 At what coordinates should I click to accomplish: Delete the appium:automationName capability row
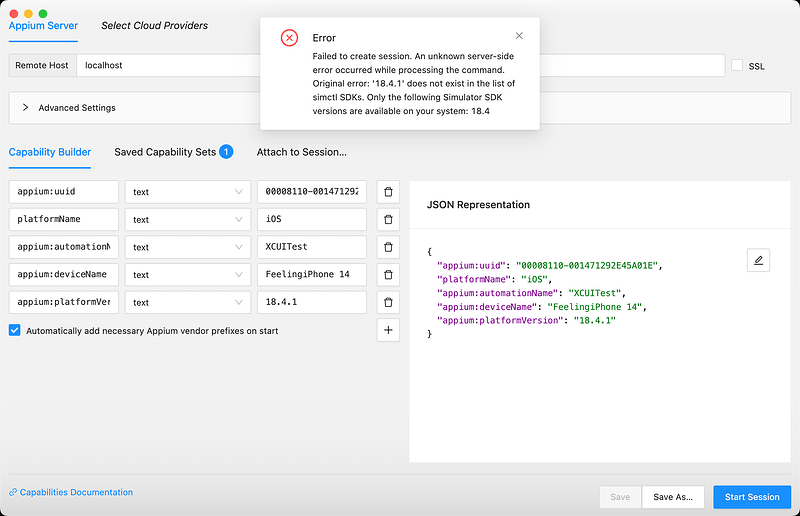tap(388, 247)
